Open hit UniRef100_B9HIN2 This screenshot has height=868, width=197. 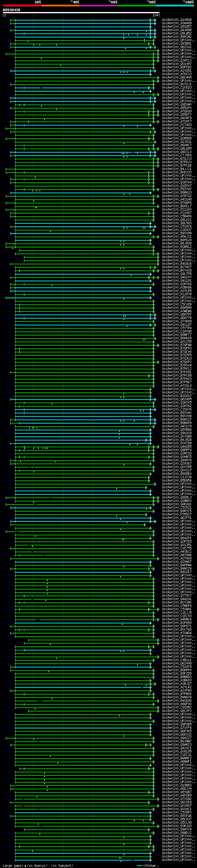coord(177,37)
